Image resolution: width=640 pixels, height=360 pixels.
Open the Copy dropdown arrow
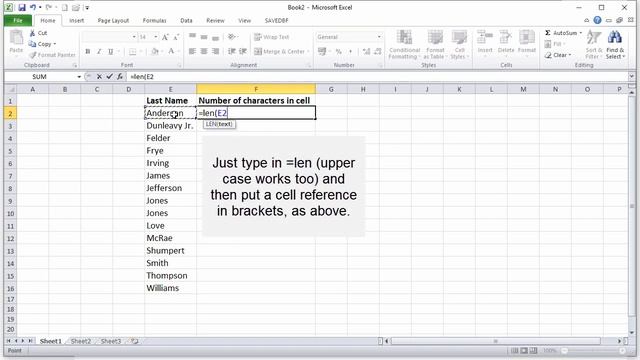coord(54,44)
